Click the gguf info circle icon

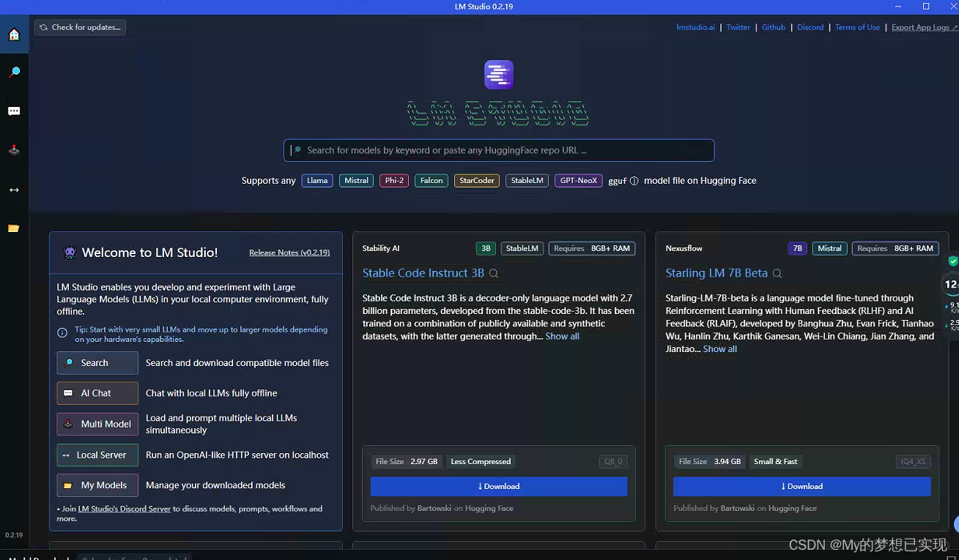click(x=634, y=181)
